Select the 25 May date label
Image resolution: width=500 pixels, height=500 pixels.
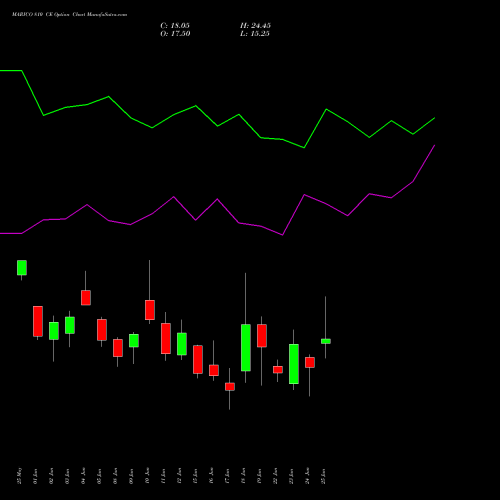click(20, 476)
